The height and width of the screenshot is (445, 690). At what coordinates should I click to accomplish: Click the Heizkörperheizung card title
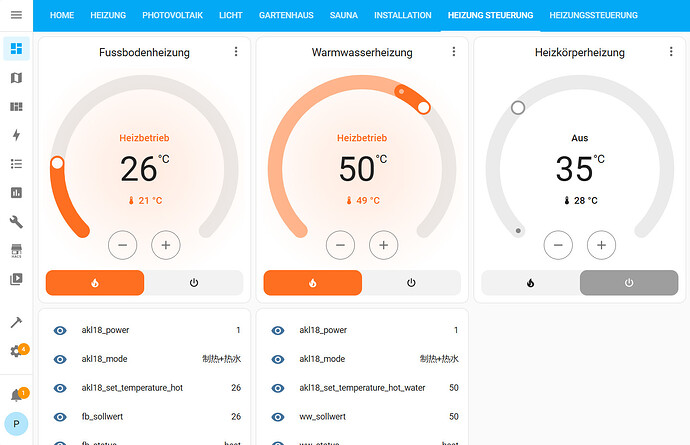[x=580, y=52]
